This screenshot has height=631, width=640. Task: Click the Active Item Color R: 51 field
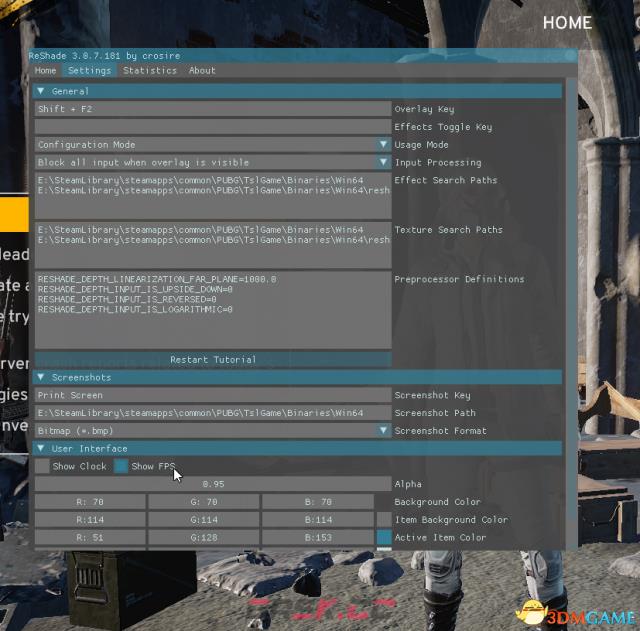90,538
